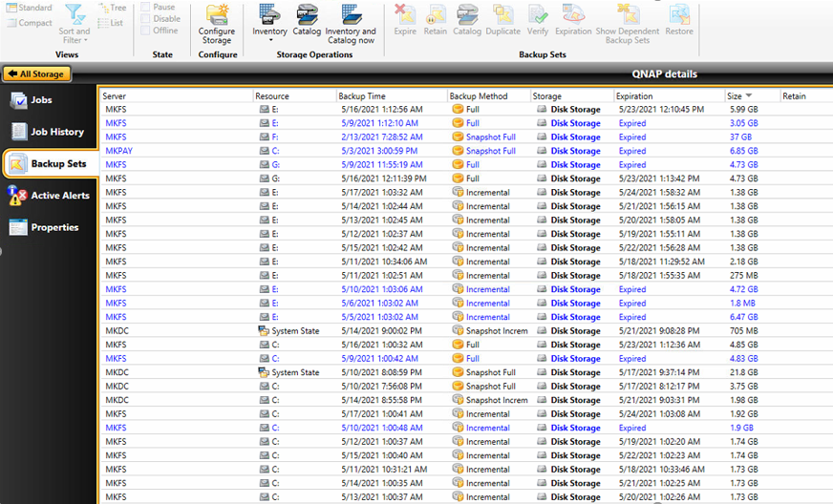The height and width of the screenshot is (504, 833).
Task: Toggle the Disable state checkbox
Action: [145, 18]
